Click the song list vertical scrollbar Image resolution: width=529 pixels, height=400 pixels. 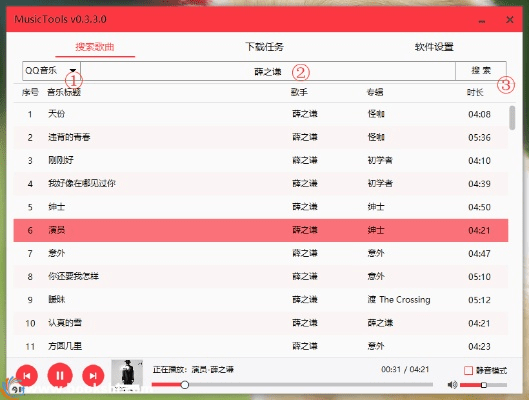tap(512, 118)
